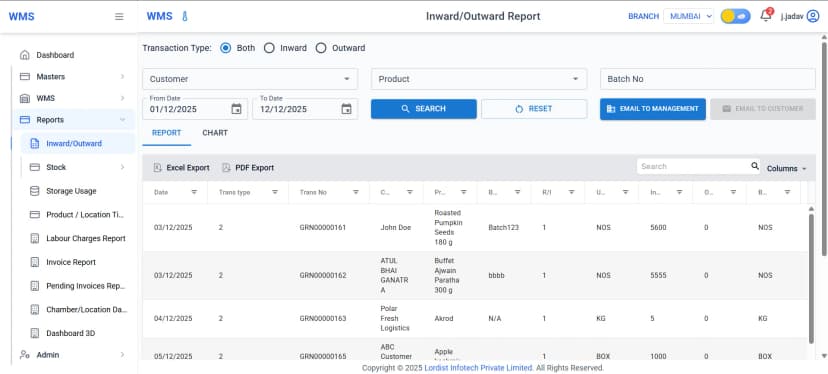This screenshot has width=828, height=374.
Task: Open filter menu on the In... inward column
Action: point(680,192)
